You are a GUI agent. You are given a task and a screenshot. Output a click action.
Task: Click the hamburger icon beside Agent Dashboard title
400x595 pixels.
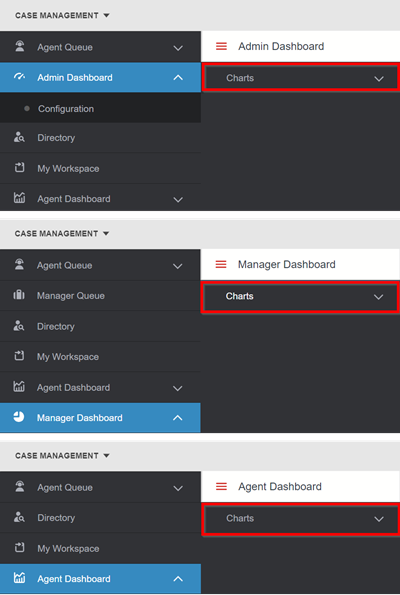tap(221, 486)
